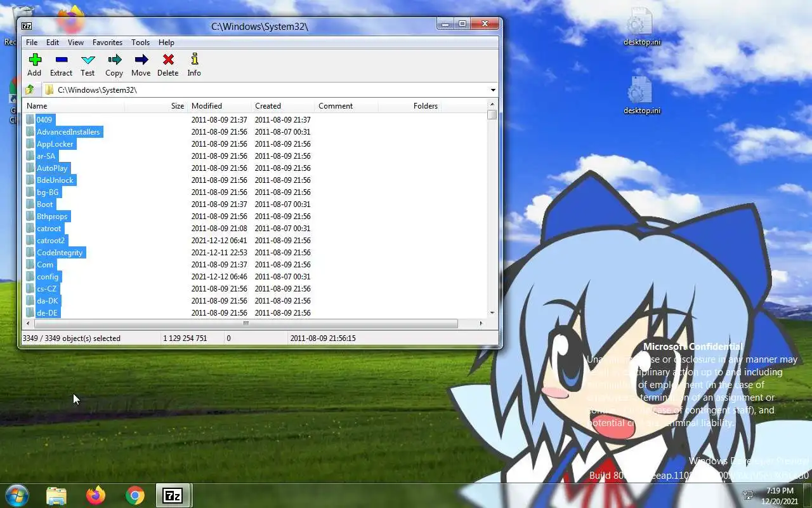This screenshot has width=812, height=508.
Task: Click the red Delete icon
Action: coord(168,60)
